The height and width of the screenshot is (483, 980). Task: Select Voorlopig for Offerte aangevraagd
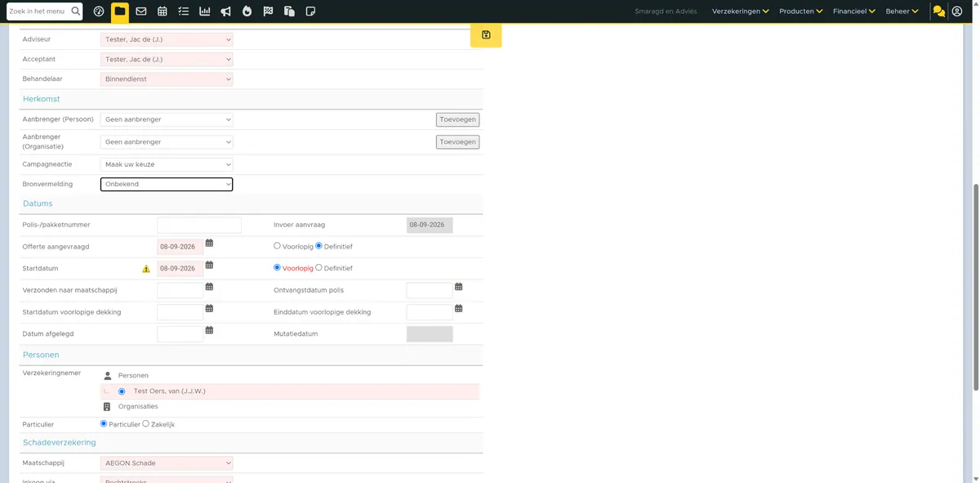(x=277, y=246)
